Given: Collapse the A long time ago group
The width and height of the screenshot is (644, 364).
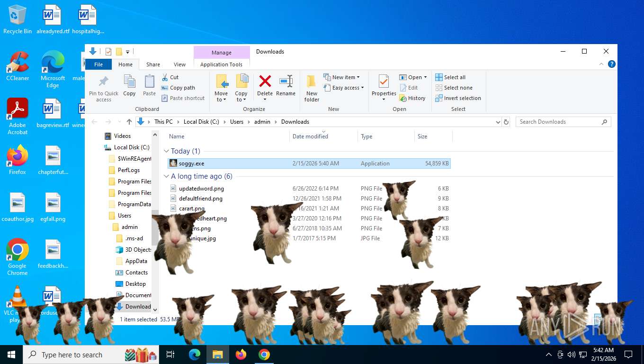Looking at the screenshot, I should point(166,176).
